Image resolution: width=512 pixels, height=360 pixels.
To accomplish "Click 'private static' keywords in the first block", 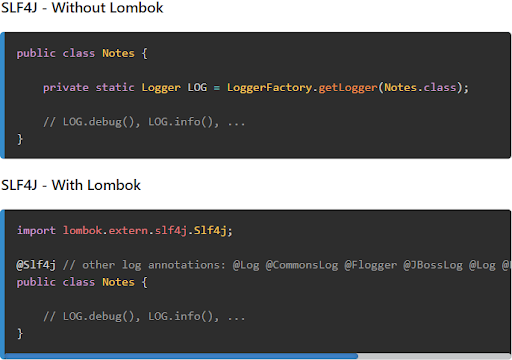I will pyautogui.click(x=89, y=88).
